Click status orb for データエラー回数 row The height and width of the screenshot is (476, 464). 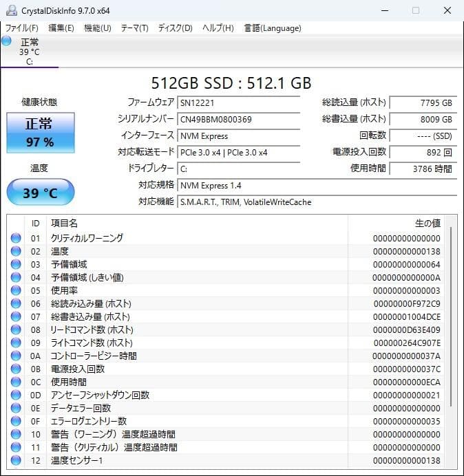click(x=16, y=408)
